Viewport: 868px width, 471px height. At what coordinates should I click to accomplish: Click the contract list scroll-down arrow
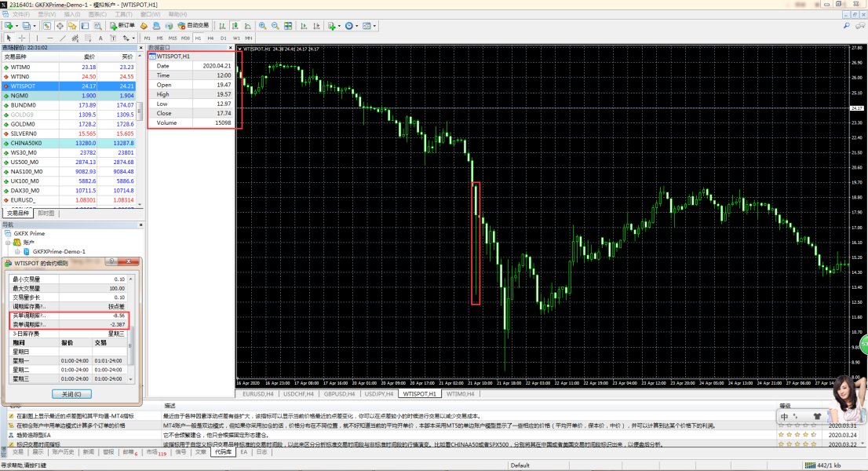coord(130,379)
